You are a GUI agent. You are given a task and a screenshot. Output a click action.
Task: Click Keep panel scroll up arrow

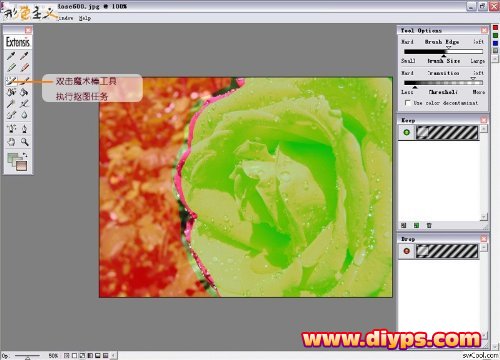(x=484, y=129)
